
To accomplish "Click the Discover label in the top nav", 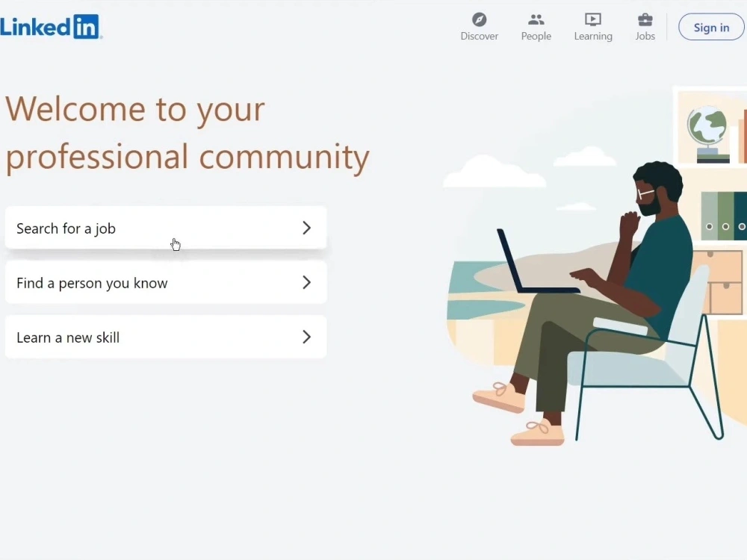I will pos(480,36).
